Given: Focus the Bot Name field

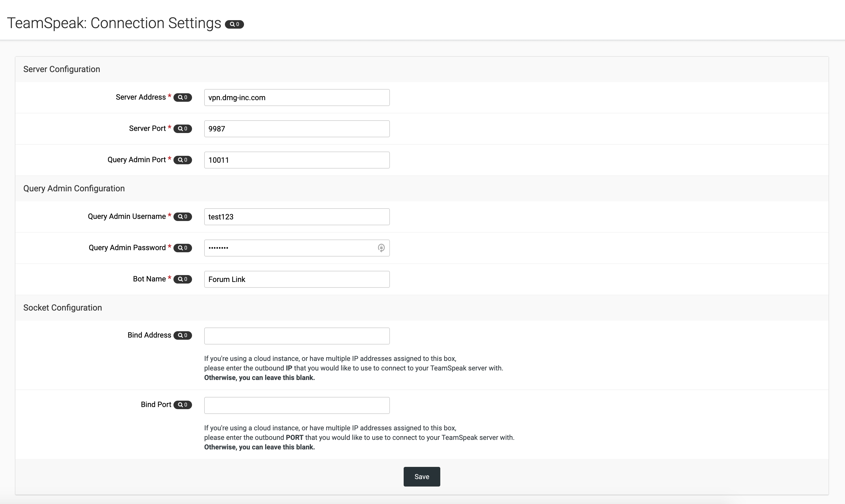Looking at the screenshot, I should tap(297, 279).
